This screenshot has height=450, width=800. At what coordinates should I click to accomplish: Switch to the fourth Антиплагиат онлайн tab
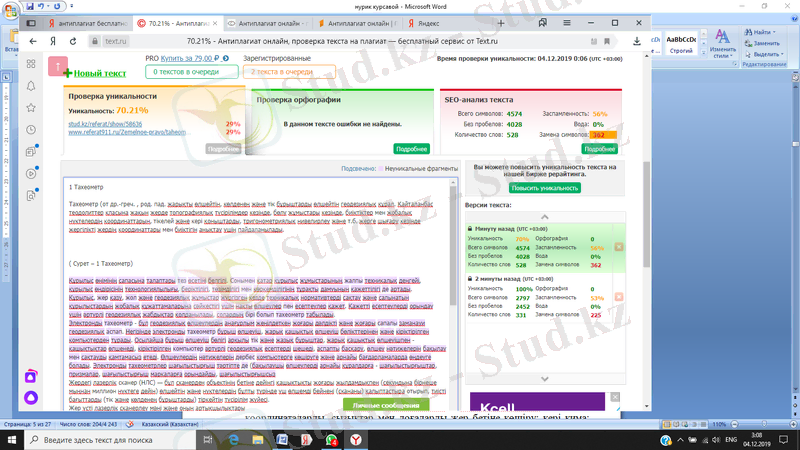coord(357,23)
